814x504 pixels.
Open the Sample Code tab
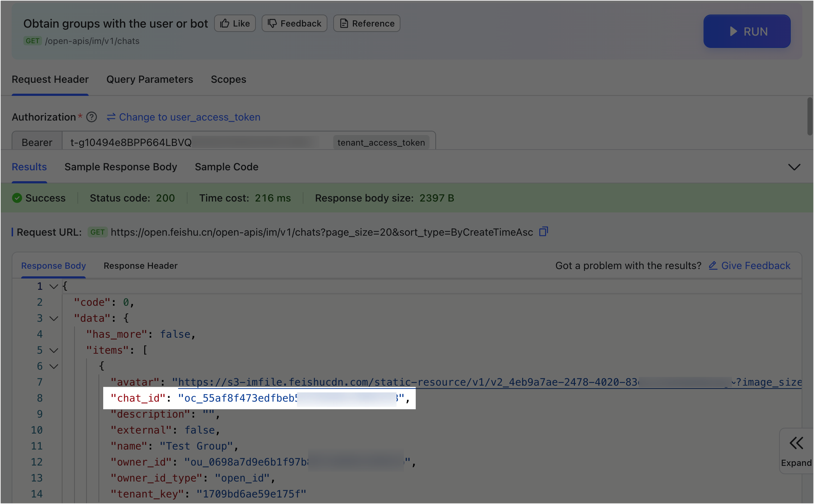point(227,167)
